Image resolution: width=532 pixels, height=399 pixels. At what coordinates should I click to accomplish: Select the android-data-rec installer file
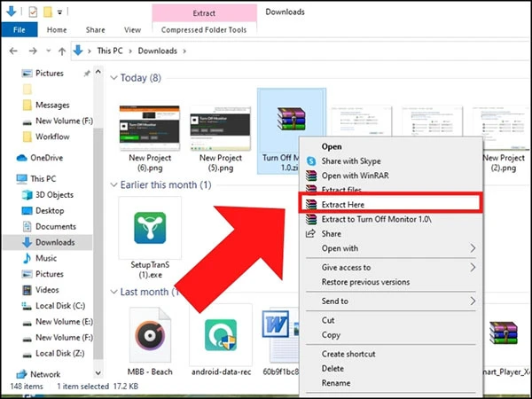click(221, 341)
